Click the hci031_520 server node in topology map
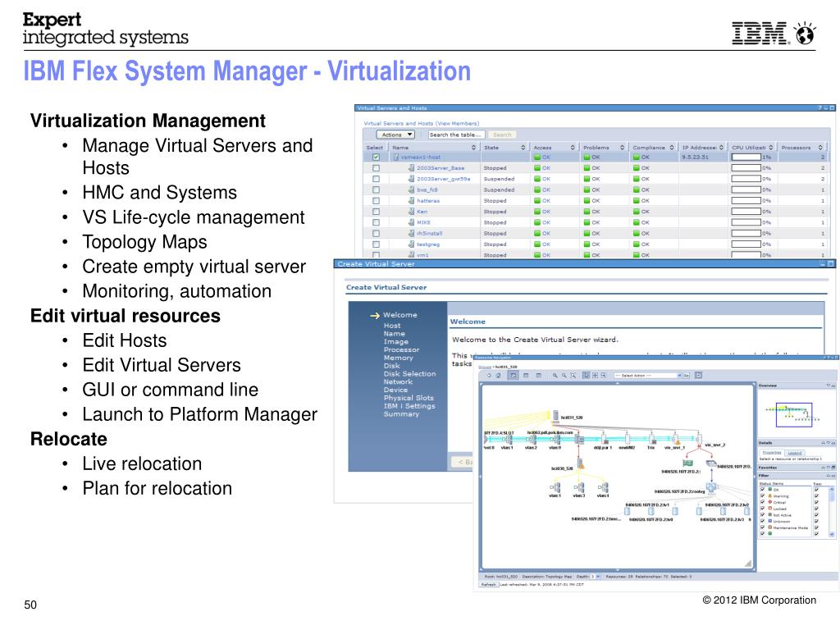Image resolution: width=840 pixels, height=630 pixels. coord(556,416)
